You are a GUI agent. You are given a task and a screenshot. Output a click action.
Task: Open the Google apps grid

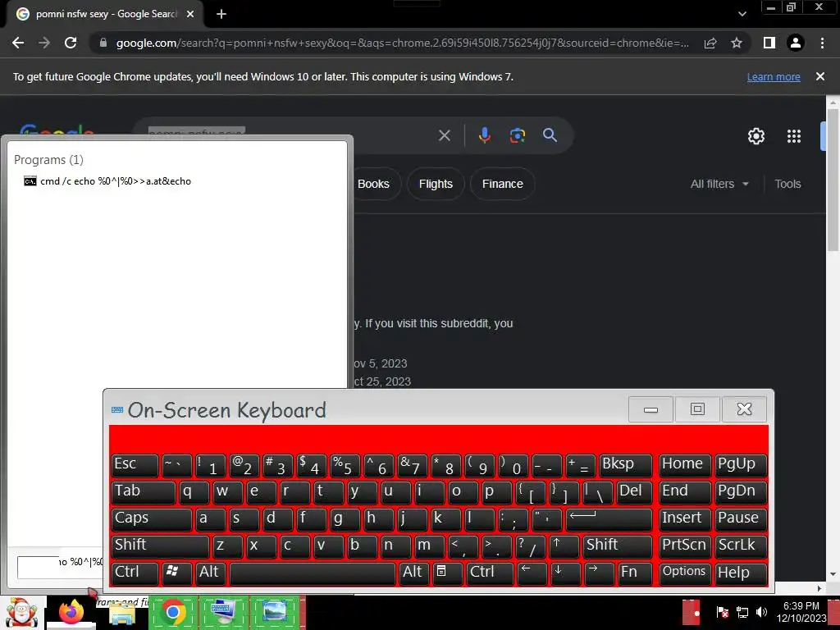click(x=794, y=136)
